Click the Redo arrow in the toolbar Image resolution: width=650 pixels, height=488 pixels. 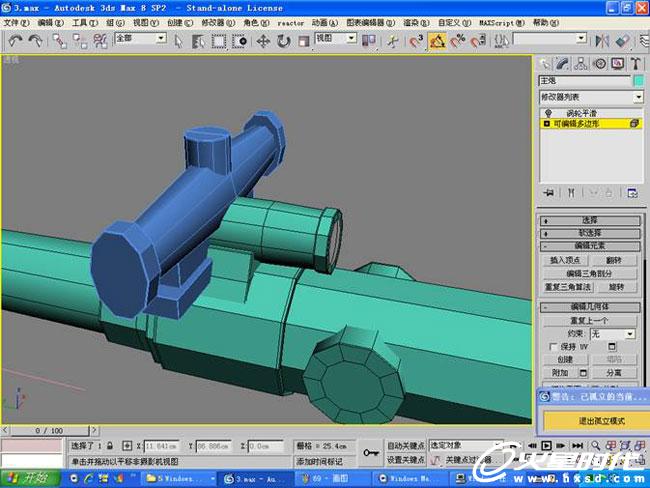(36, 41)
